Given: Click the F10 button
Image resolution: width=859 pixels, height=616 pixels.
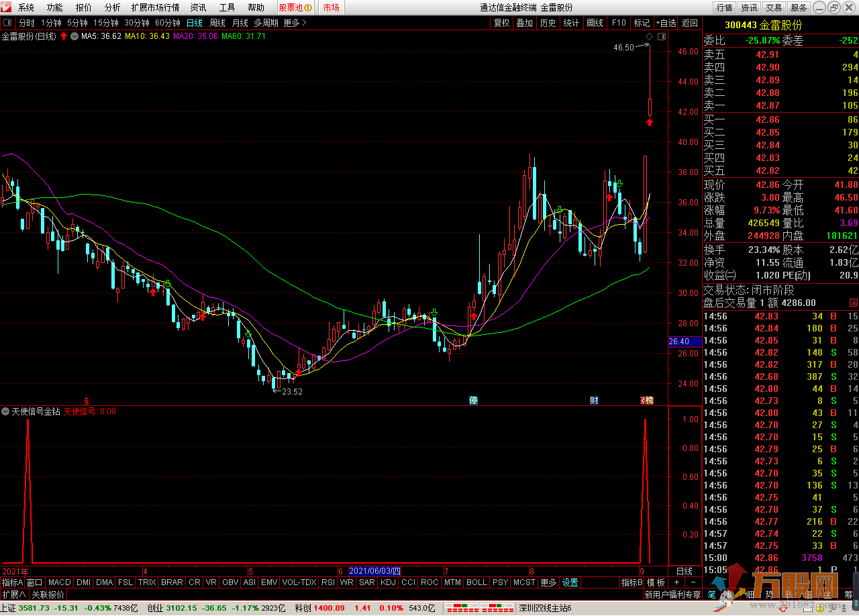Looking at the screenshot, I should [x=619, y=23].
